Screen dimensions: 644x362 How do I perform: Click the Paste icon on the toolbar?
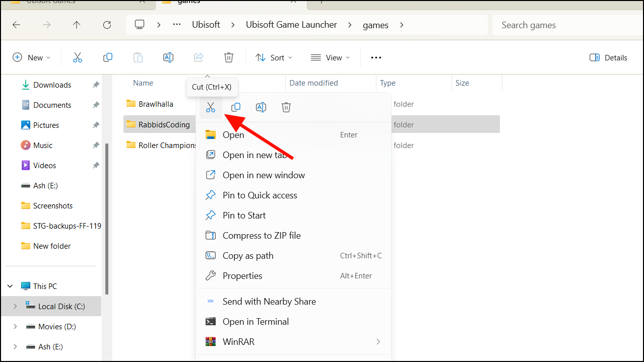coord(138,57)
